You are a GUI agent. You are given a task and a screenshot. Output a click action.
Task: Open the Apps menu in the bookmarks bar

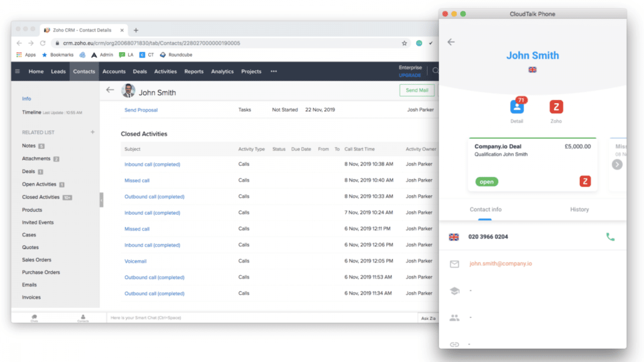tap(25, 55)
